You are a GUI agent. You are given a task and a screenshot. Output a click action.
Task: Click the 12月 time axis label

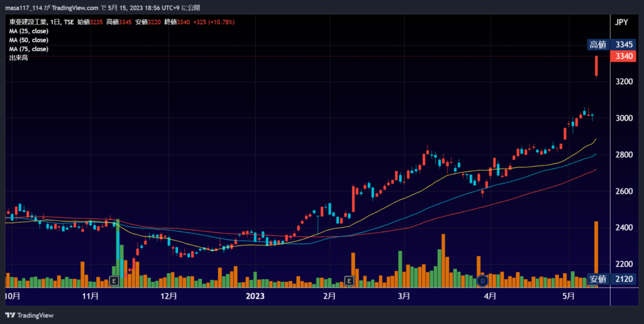(169, 296)
